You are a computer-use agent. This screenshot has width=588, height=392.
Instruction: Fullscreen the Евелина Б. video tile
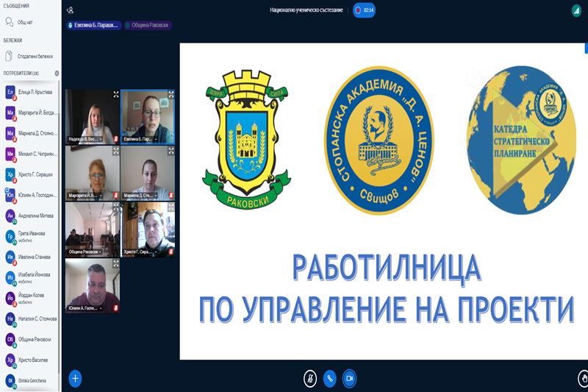pos(171,95)
